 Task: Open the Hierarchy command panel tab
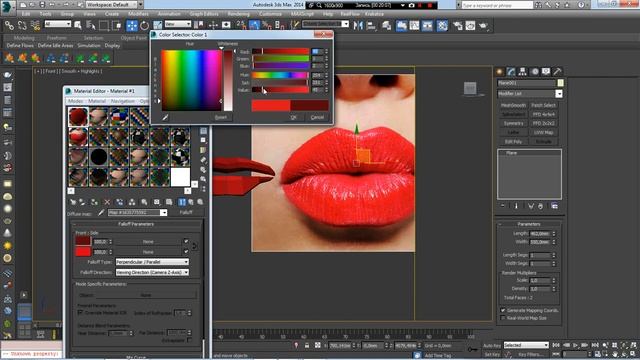point(522,71)
